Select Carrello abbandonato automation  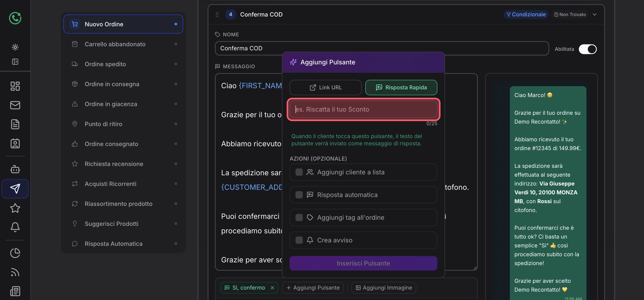click(123, 44)
